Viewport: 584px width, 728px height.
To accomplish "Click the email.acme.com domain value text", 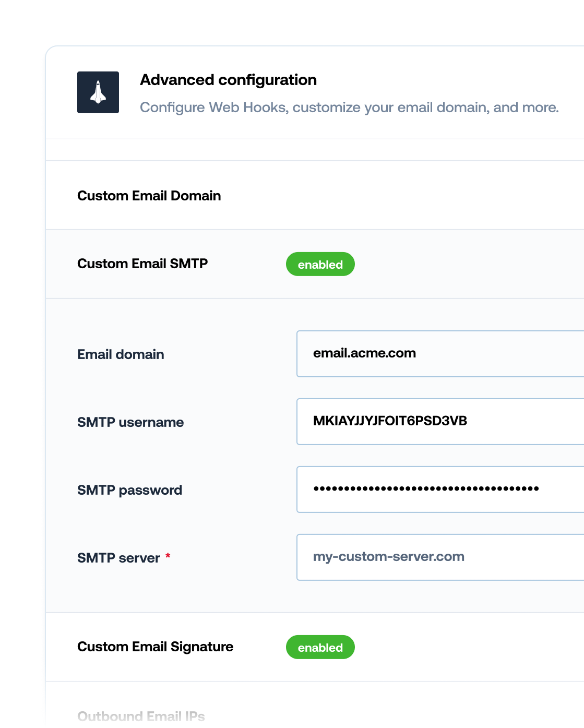I will coord(364,353).
